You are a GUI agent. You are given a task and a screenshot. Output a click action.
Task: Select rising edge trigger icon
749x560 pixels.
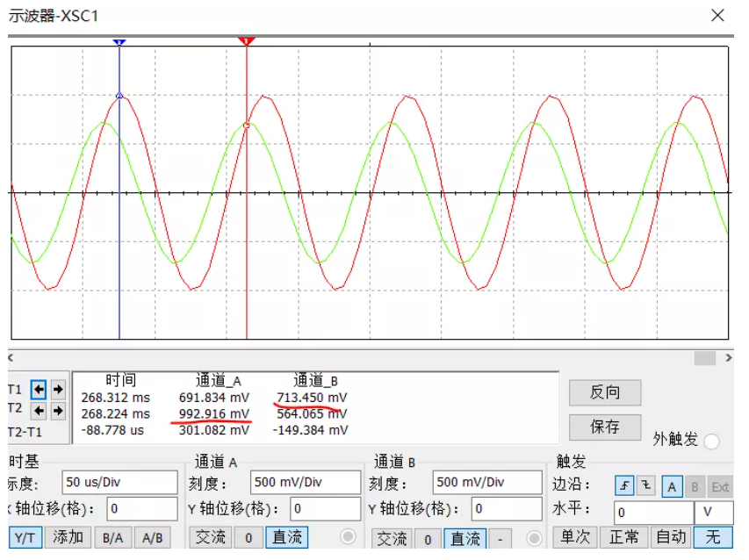[623, 486]
